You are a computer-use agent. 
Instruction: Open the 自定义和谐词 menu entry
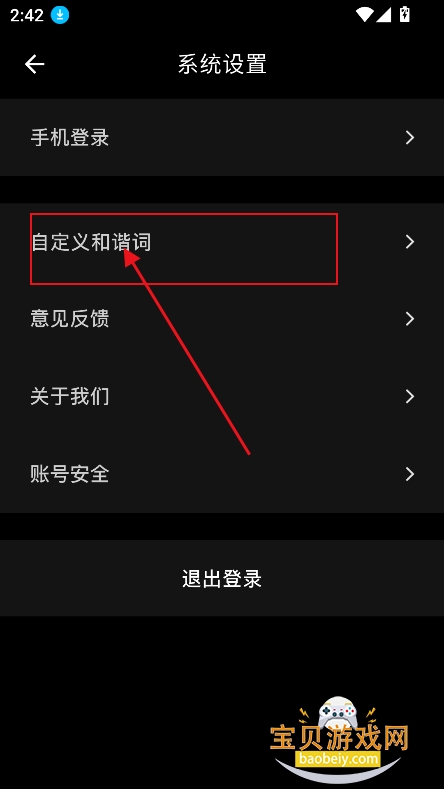[222, 242]
